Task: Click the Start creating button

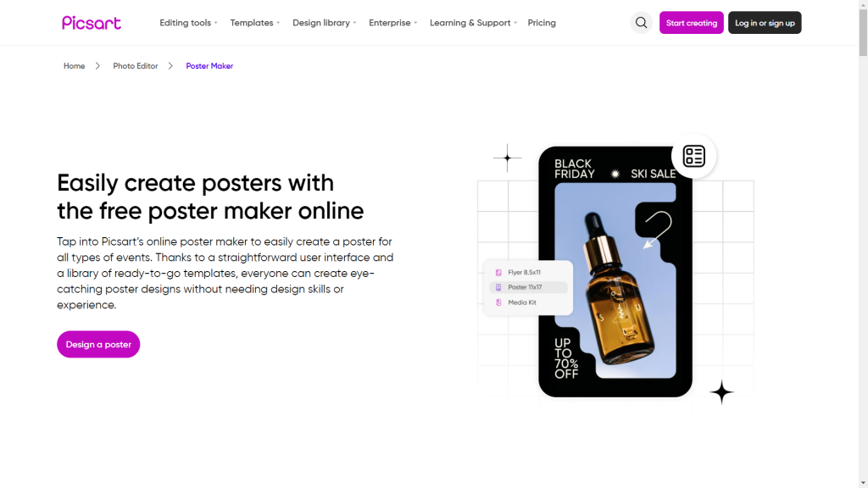Action: [691, 23]
